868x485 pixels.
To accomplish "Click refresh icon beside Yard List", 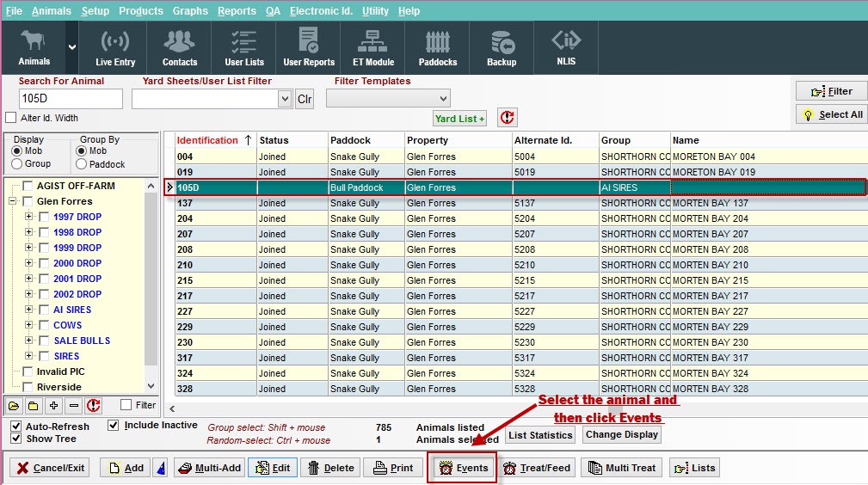I will click(507, 117).
